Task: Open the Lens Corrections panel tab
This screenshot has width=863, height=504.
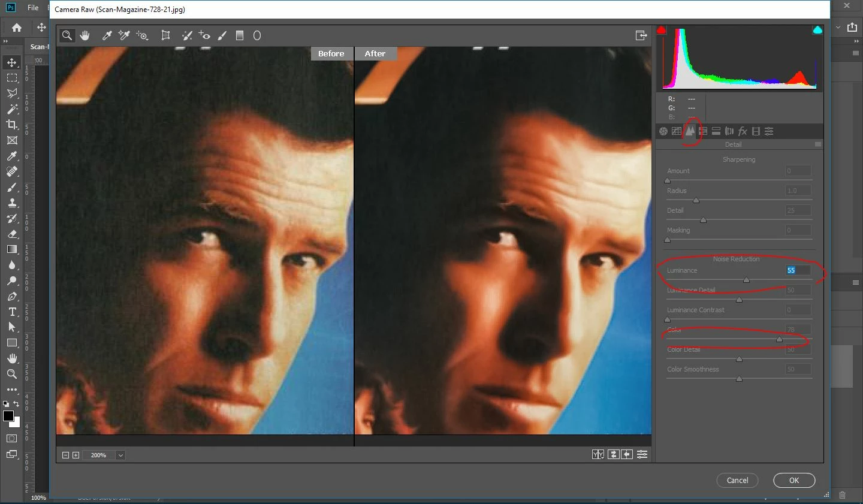Action: 729,131
